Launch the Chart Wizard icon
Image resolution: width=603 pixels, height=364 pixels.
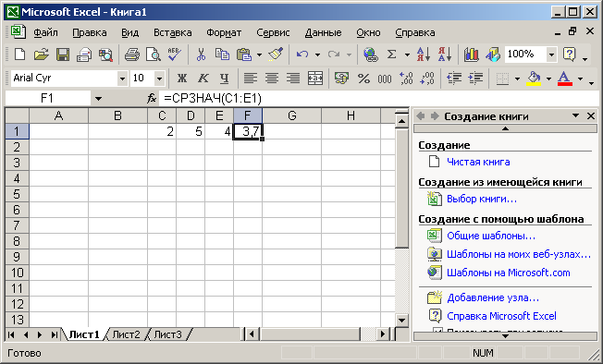(471, 55)
